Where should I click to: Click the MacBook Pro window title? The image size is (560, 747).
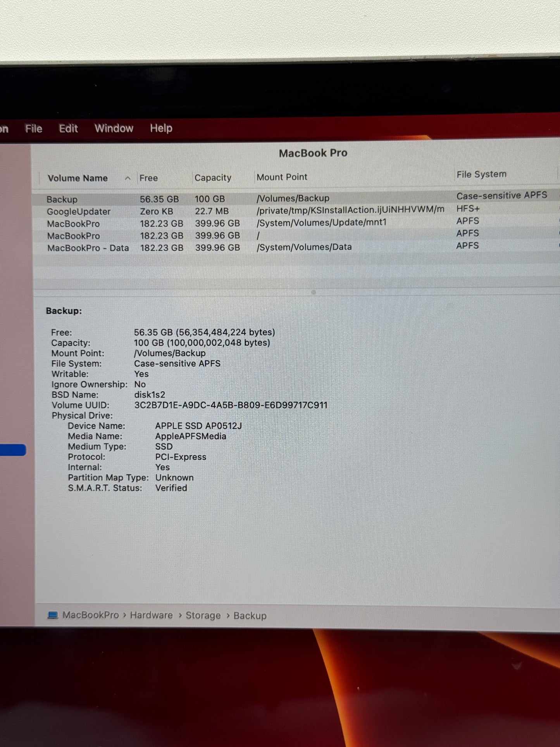313,153
